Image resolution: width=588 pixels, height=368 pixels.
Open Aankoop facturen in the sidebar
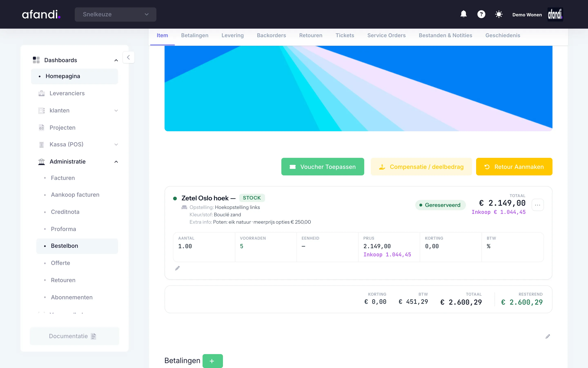[x=75, y=195]
